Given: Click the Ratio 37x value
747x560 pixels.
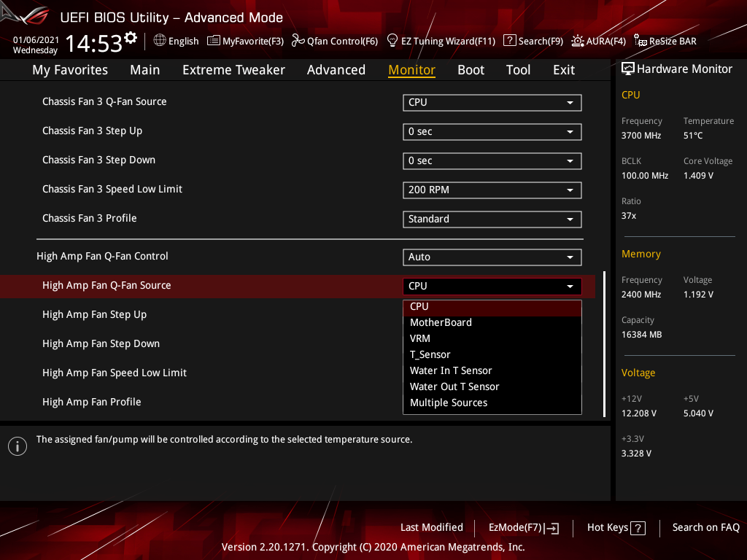Looking at the screenshot, I should click(x=628, y=216).
